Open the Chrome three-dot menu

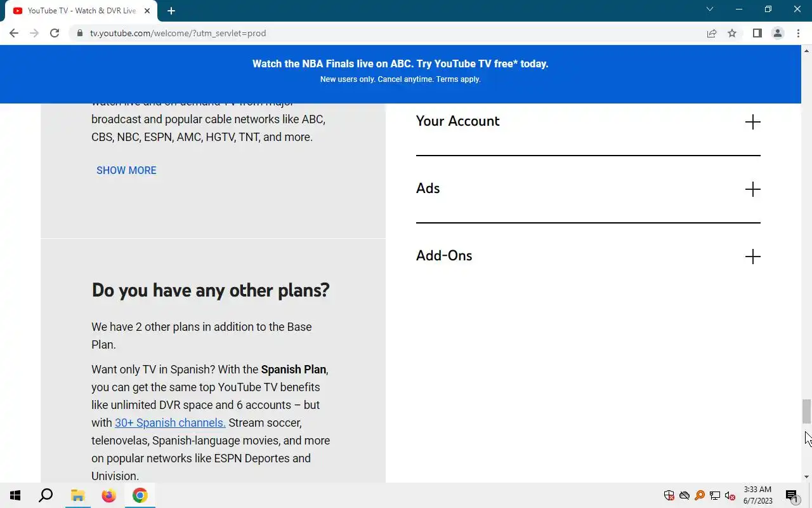(798, 33)
